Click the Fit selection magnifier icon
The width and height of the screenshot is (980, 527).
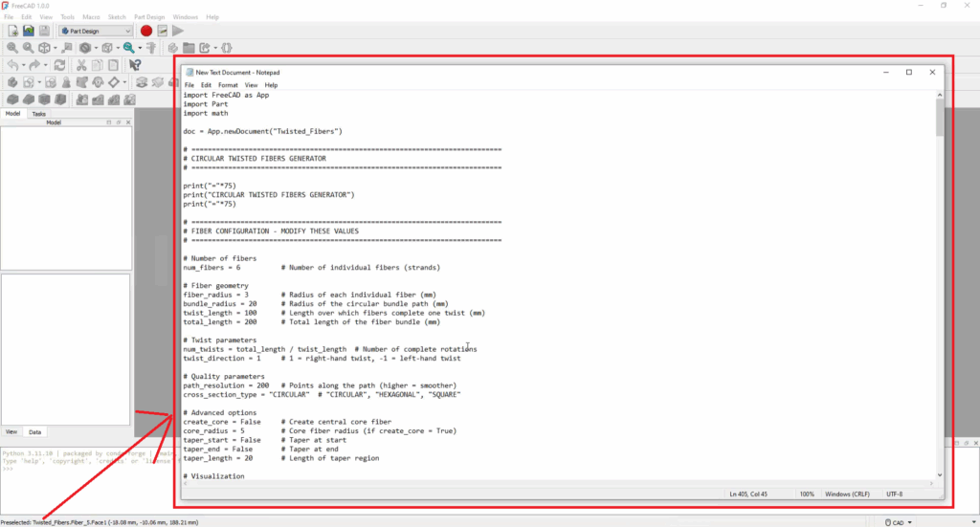click(28, 48)
